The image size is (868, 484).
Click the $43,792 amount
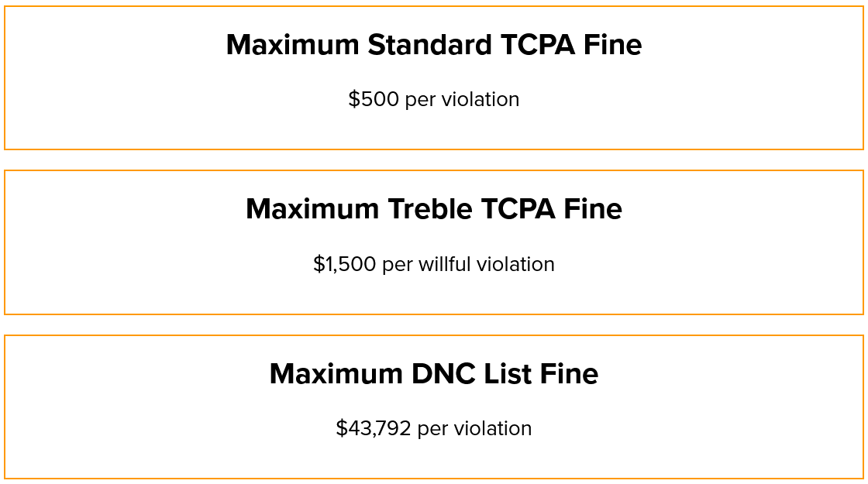pyautogui.click(x=374, y=429)
